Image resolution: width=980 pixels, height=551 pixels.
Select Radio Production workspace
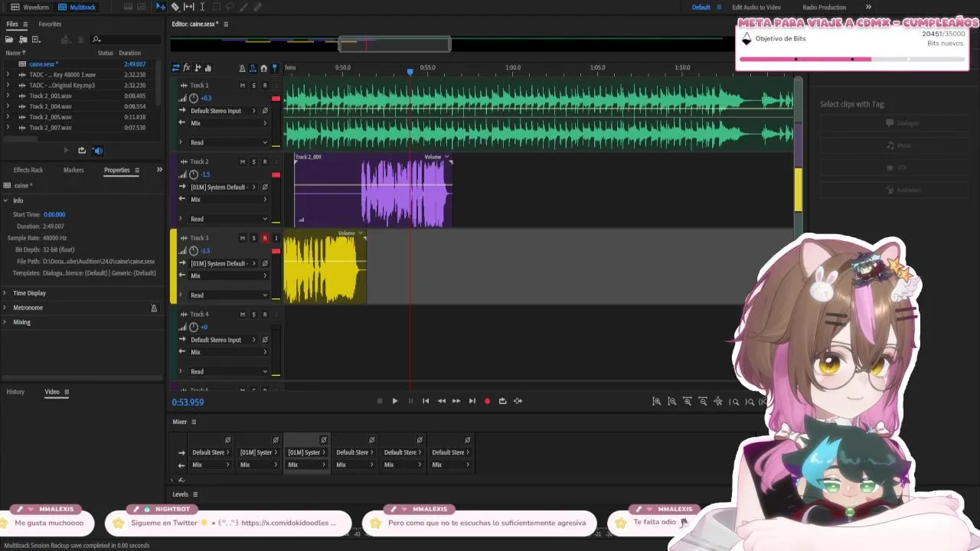[824, 7]
